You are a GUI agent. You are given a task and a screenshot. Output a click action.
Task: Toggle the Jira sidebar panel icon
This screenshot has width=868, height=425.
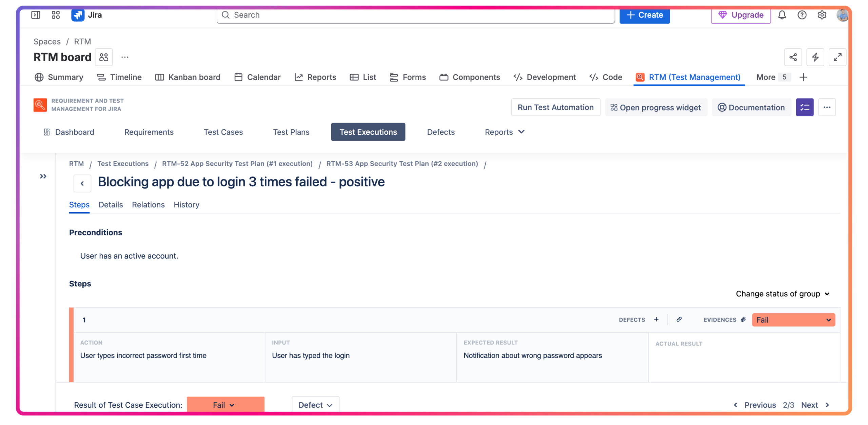coord(36,15)
